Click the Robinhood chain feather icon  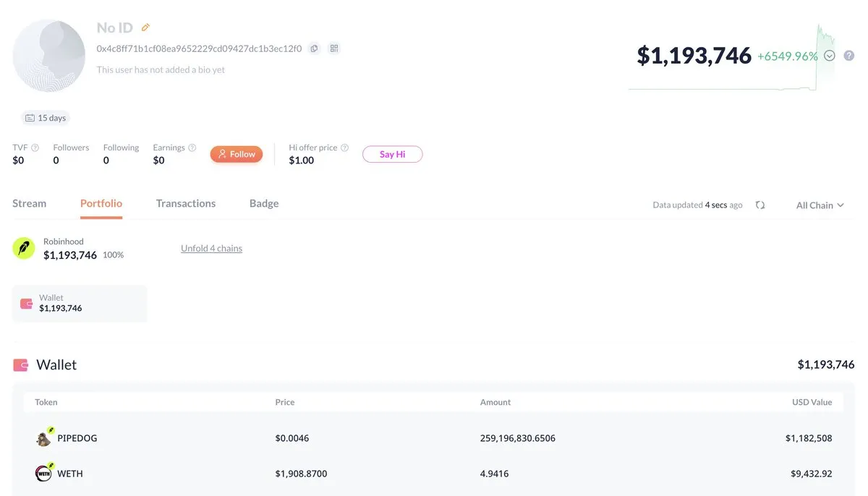tap(24, 248)
